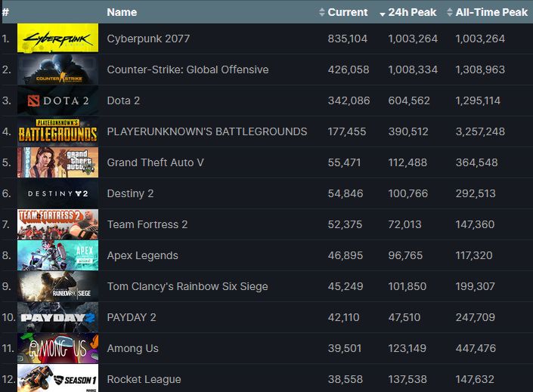The width and height of the screenshot is (533, 392).
Task: Select Battlegrounds 24h peak 390,512
Action: (408, 131)
